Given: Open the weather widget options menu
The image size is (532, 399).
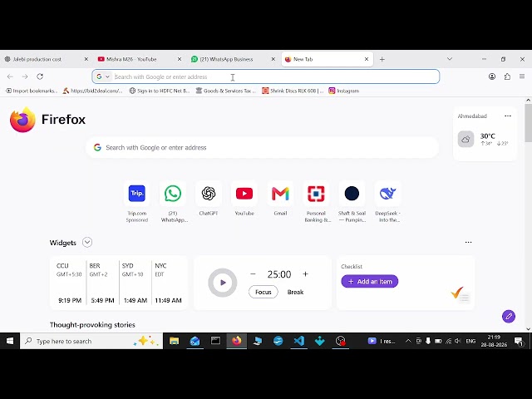Looking at the screenshot, I should point(508,116).
